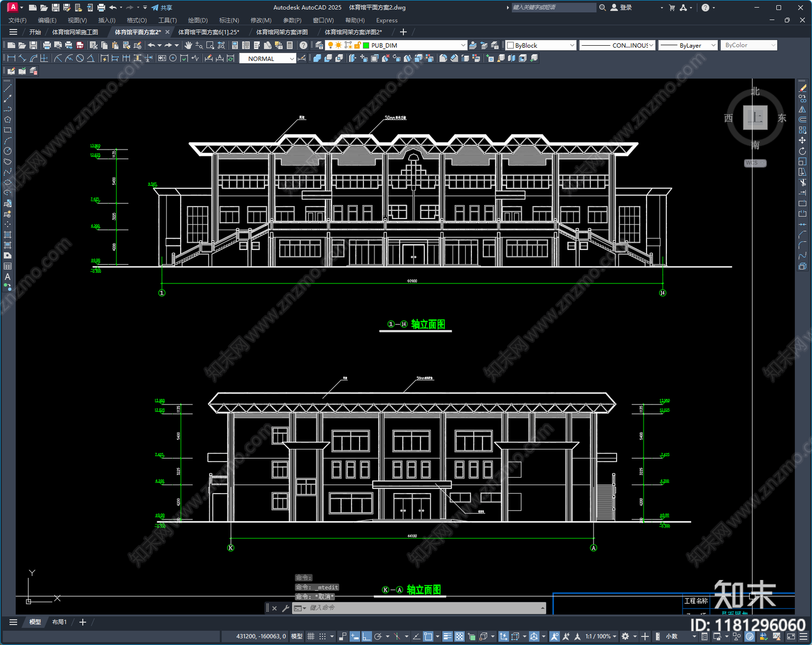Image resolution: width=812 pixels, height=645 pixels.
Task: Toggle transparency display in status bar
Action: coord(459,636)
